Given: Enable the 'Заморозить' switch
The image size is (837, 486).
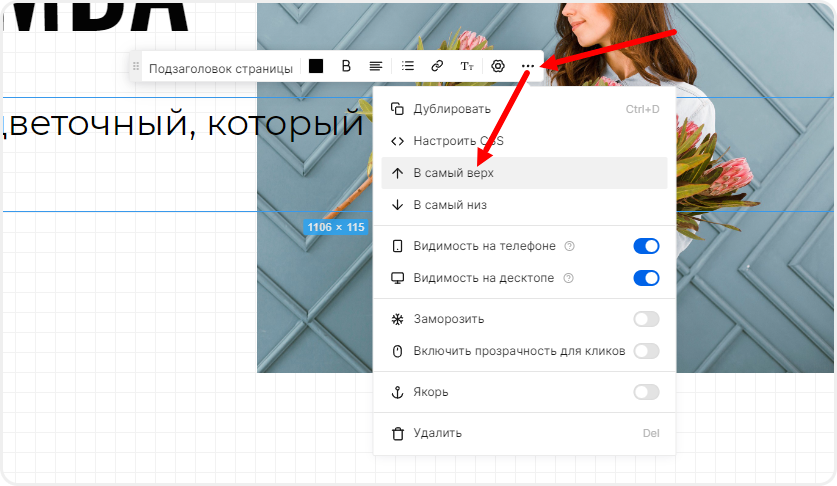Looking at the screenshot, I should pos(646,319).
